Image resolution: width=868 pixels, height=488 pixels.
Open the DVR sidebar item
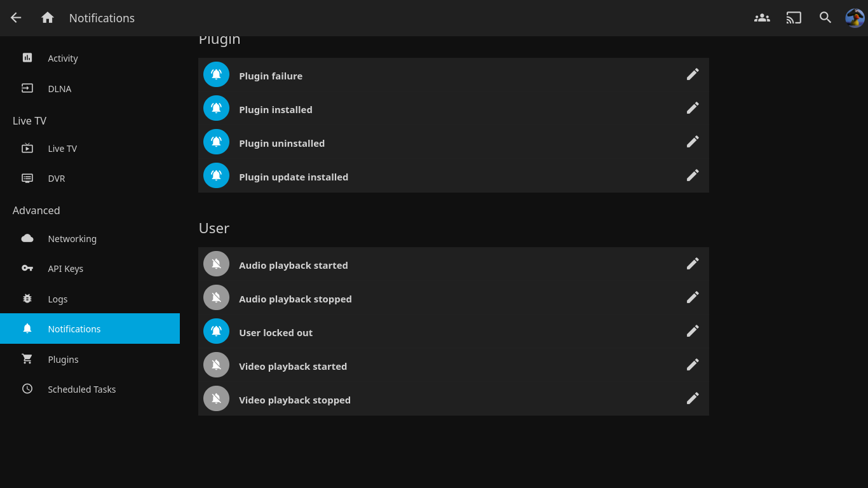(57, 179)
